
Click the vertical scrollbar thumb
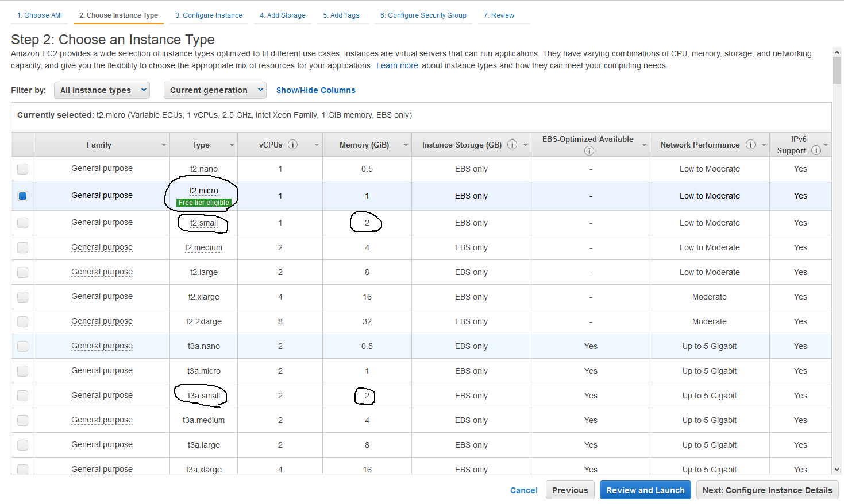point(837,71)
